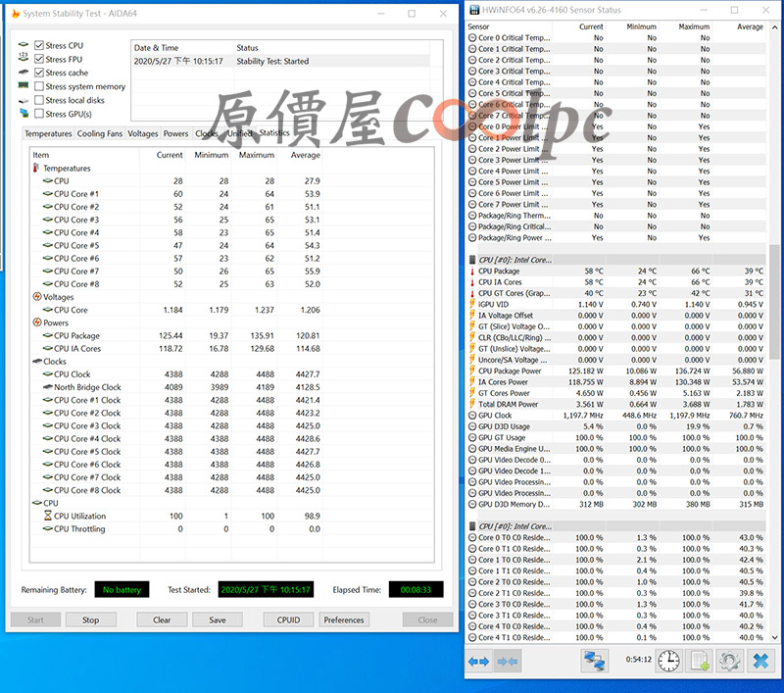The width and height of the screenshot is (784, 693).
Task: Select the GT Cores Power row
Action: click(x=616, y=393)
